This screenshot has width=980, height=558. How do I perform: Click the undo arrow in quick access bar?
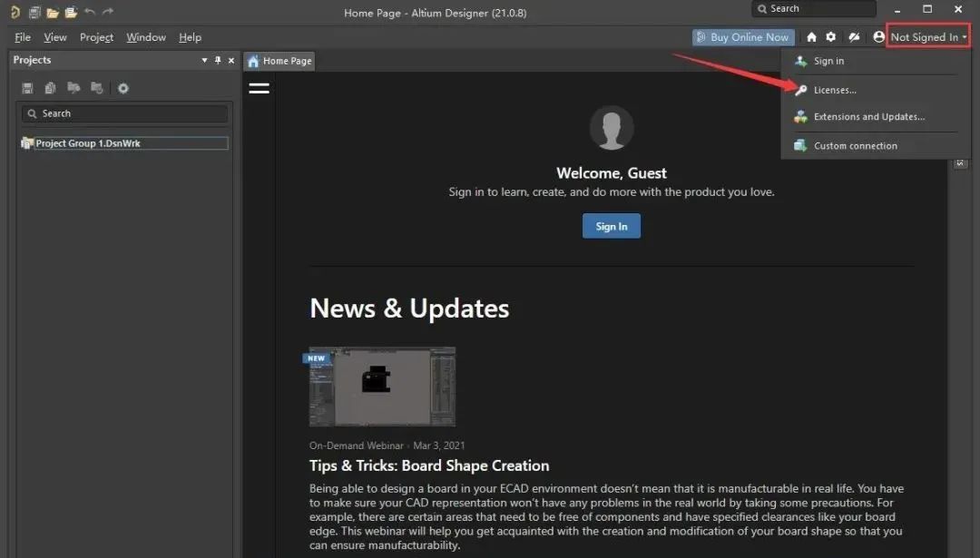[89, 13]
